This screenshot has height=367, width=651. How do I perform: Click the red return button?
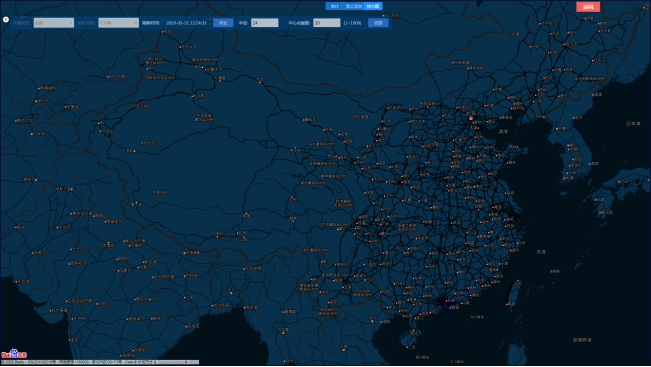click(588, 7)
